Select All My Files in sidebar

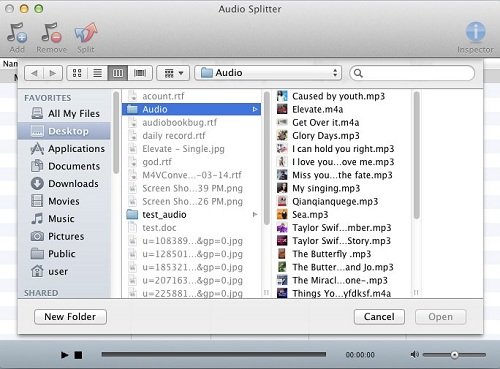click(65, 114)
